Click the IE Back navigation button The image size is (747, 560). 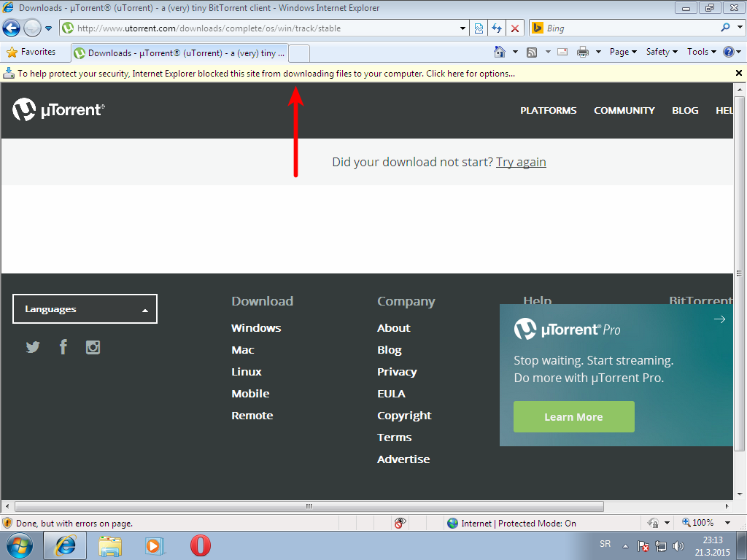pyautogui.click(x=12, y=28)
